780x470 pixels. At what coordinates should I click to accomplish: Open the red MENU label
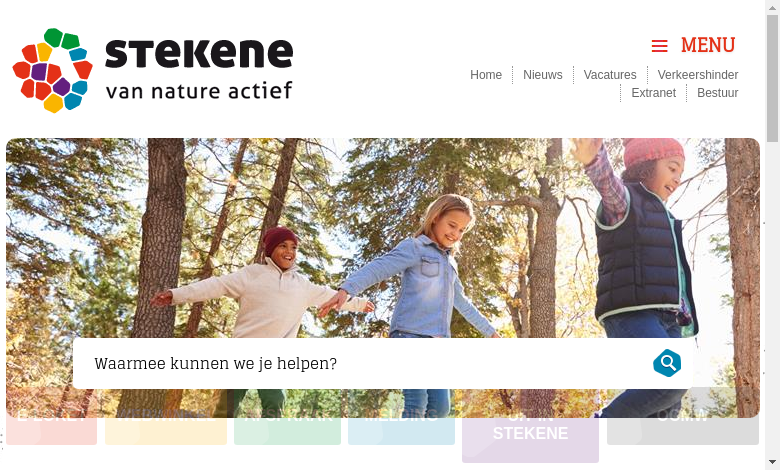(x=708, y=45)
